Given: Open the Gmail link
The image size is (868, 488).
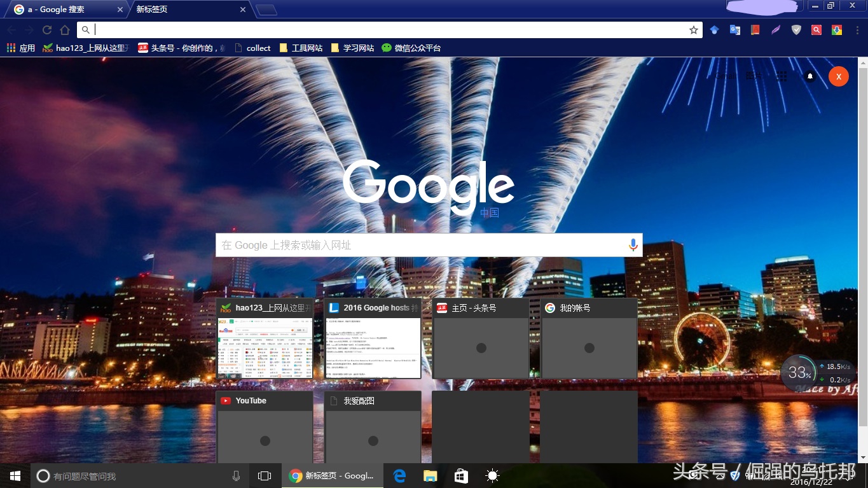Looking at the screenshot, I should pos(726,76).
